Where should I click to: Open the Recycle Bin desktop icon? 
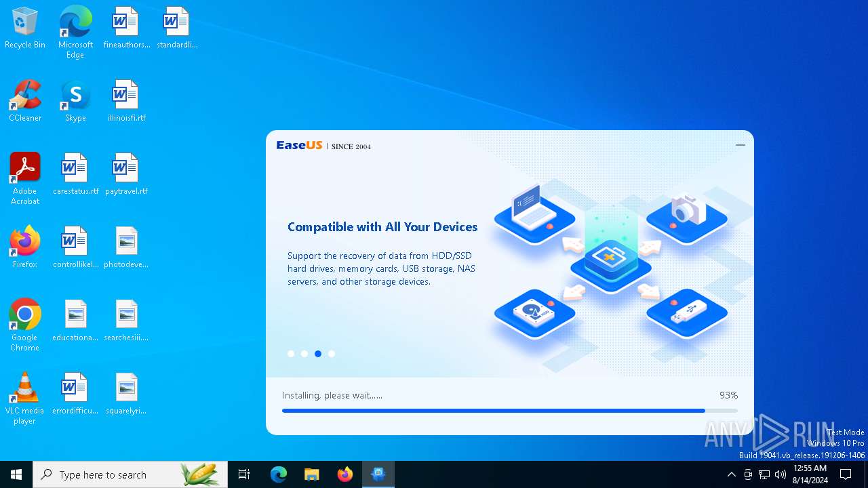[25, 28]
